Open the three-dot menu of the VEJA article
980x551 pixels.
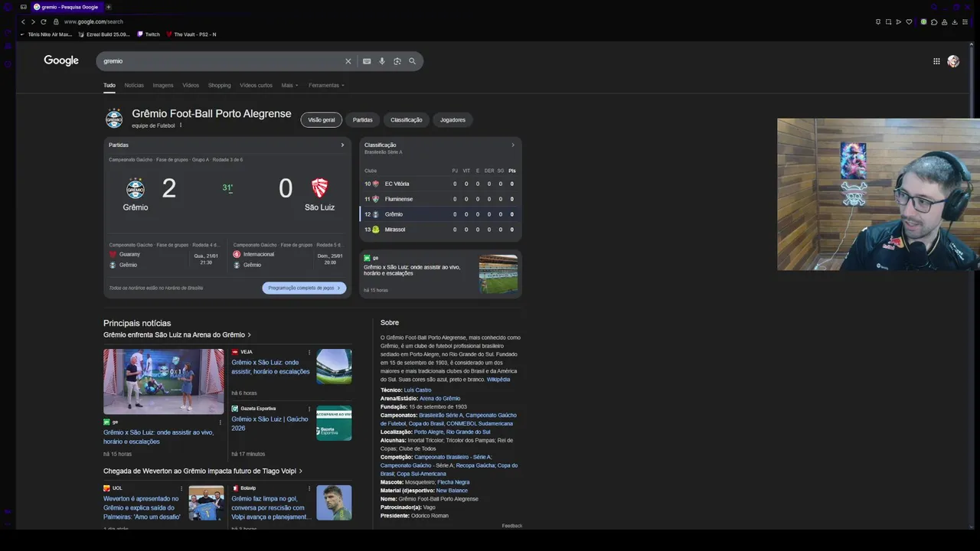point(309,352)
